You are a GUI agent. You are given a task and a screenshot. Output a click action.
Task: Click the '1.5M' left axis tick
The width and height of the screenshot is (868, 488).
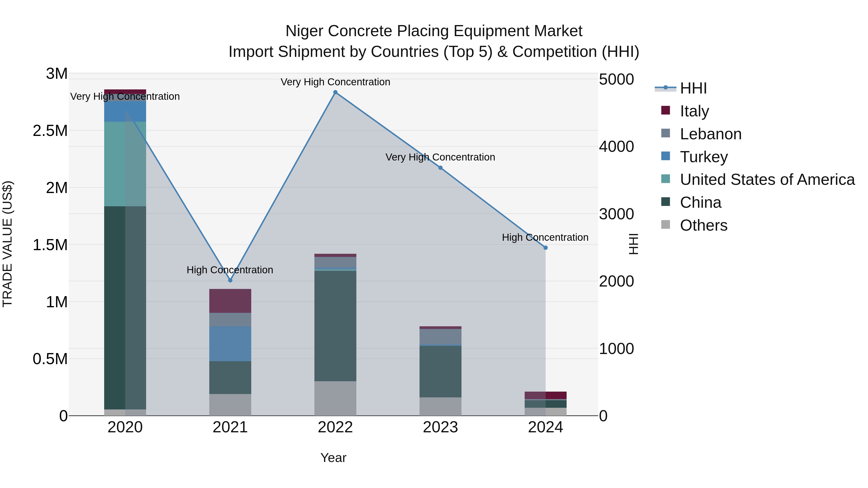(50, 245)
